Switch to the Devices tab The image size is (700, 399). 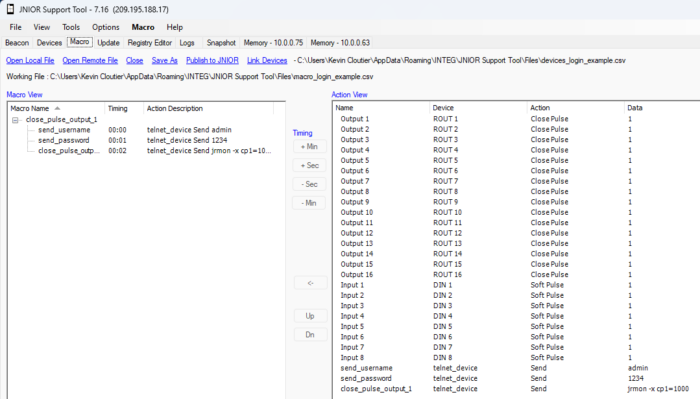(49, 43)
